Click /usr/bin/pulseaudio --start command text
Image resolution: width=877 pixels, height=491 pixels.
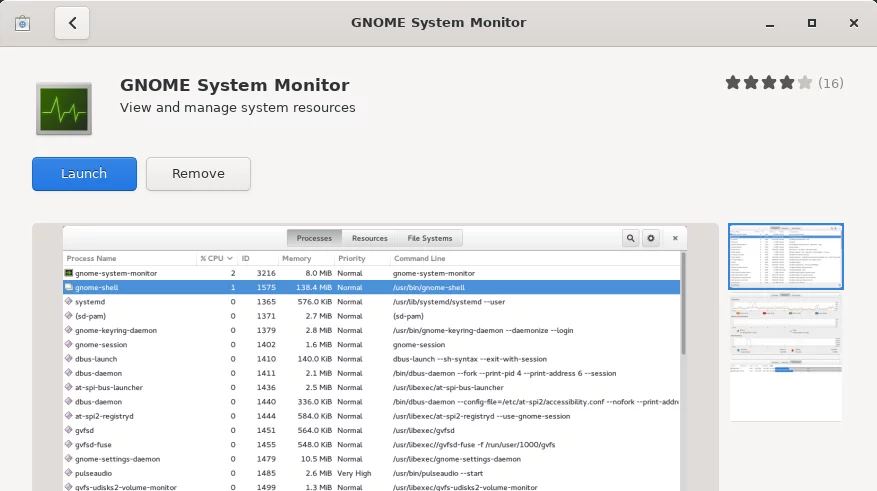pyautogui.click(x=438, y=474)
